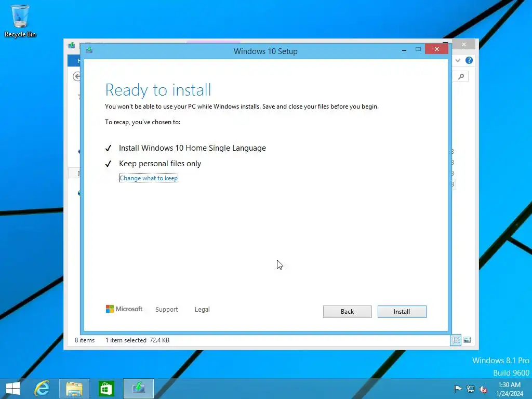The height and width of the screenshot is (399, 532).
Task: Click the File Explorer back arrow
Action: point(77,76)
